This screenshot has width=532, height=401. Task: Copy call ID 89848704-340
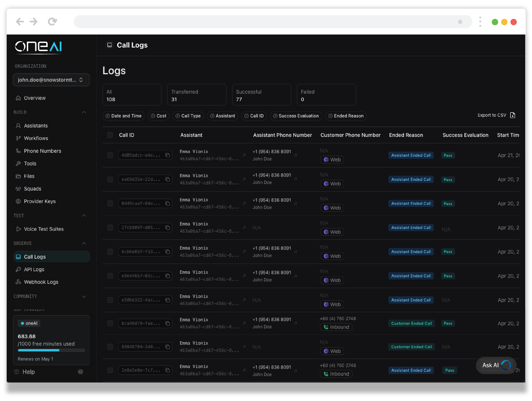coord(168,347)
